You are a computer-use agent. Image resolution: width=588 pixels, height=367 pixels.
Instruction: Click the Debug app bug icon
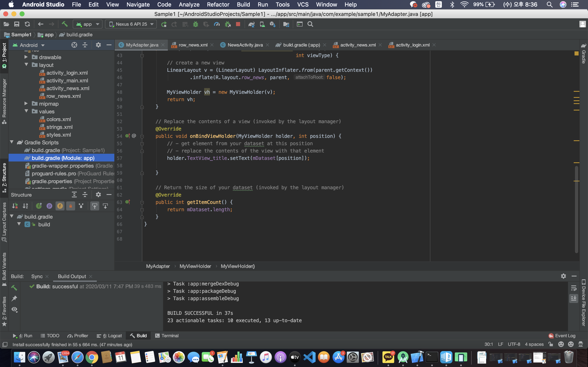point(195,24)
